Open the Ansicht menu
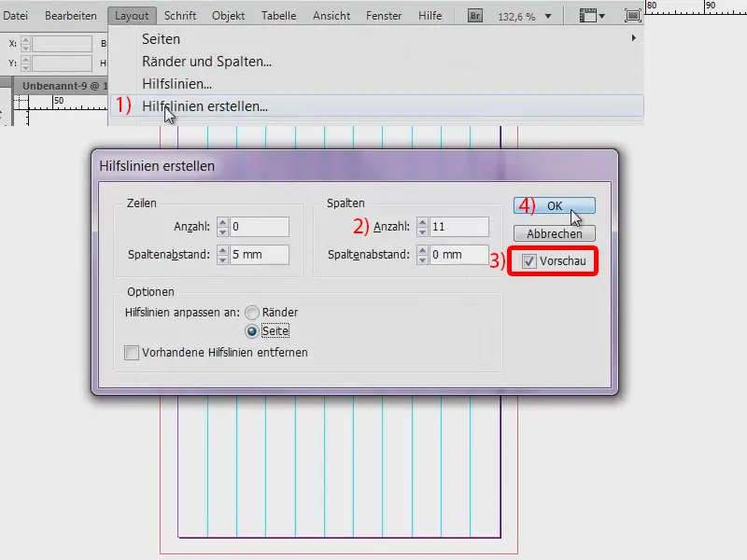This screenshot has width=747, height=560. pos(331,16)
